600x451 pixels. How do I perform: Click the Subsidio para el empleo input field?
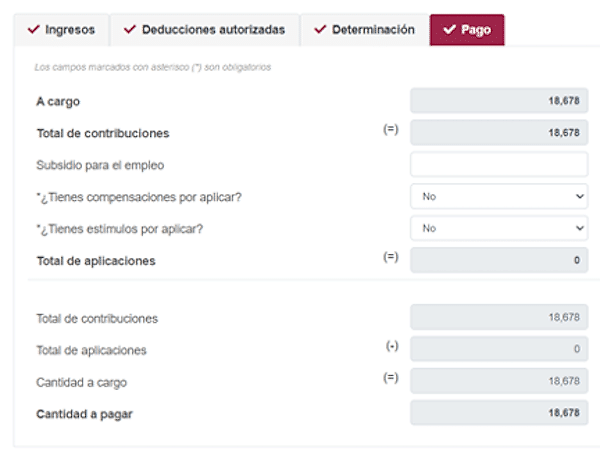click(x=499, y=164)
